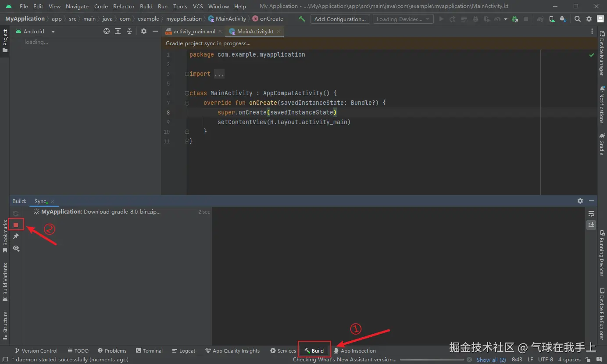Viewport: 607px width, 364px height.
Task: Stop the Gradle sync with the red stop button
Action: point(16,225)
